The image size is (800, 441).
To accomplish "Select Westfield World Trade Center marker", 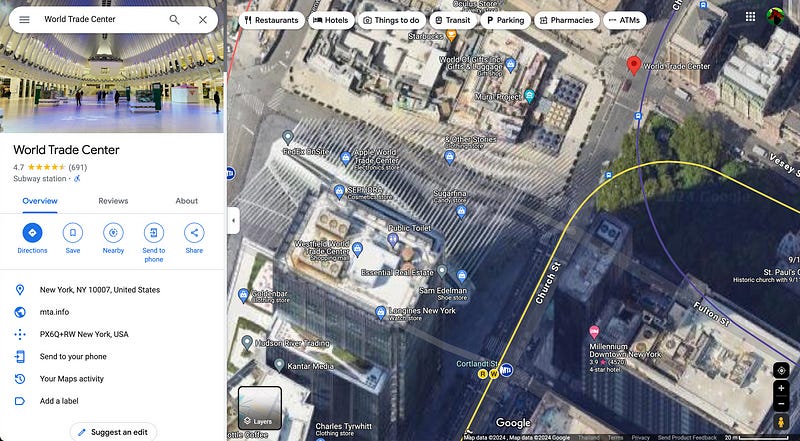I will point(357,249).
